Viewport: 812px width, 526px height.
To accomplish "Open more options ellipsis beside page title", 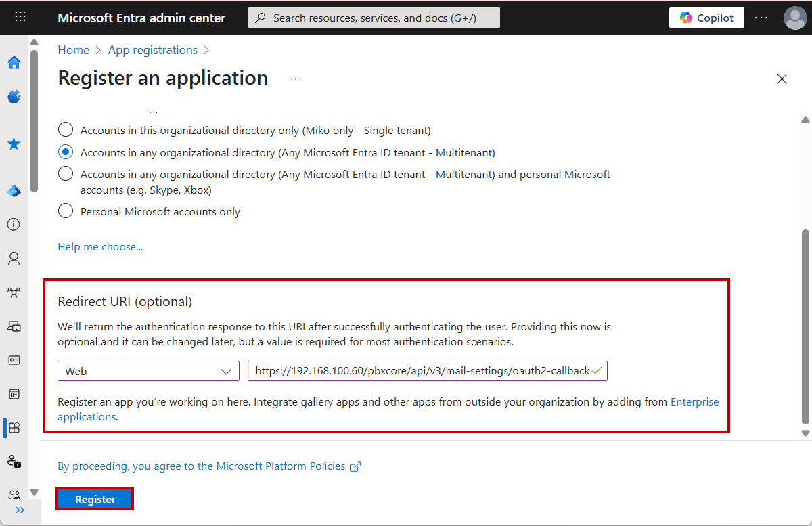I will pos(295,79).
